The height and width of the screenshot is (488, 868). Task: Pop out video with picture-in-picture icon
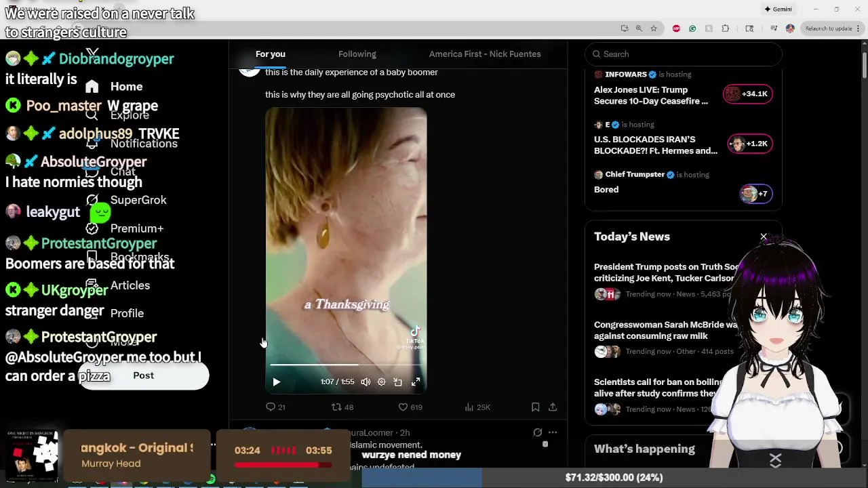[x=398, y=382]
